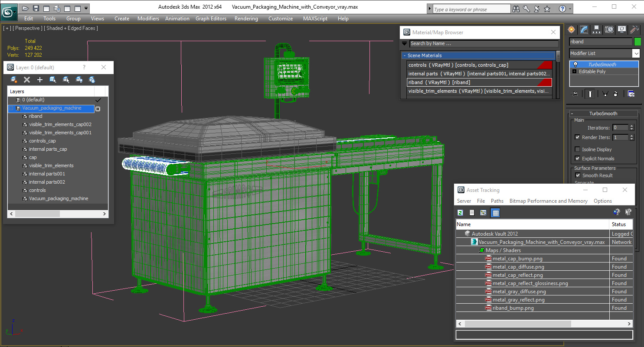The height and width of the screenshot is (347, 644).
Task: Disable the Smooth Result checkbox
Action: tap(578, 175)
